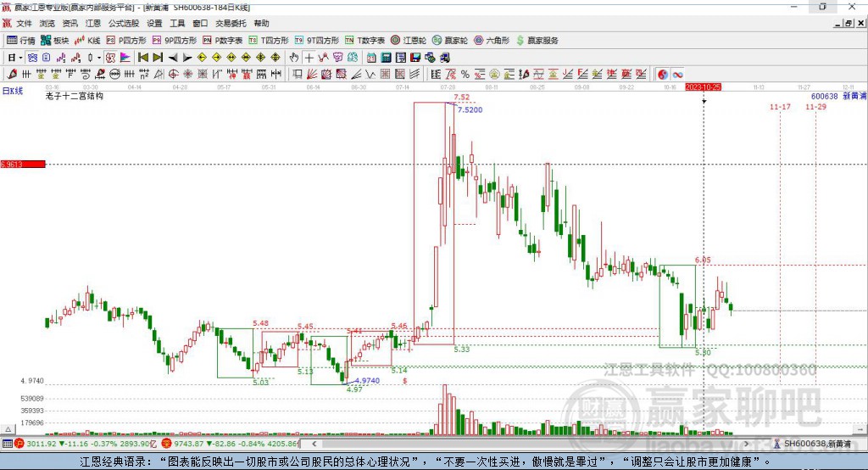Click the 板块 toolbar button
Image resolution: width=868 pixels, height=470 pixels.
pyautogui.click(x=55, y=41)
